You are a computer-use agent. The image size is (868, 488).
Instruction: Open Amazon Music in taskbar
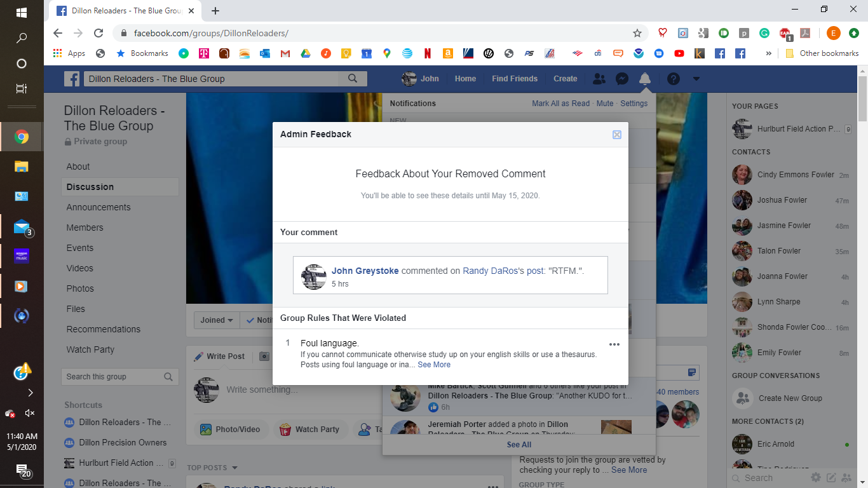(22, 256)
